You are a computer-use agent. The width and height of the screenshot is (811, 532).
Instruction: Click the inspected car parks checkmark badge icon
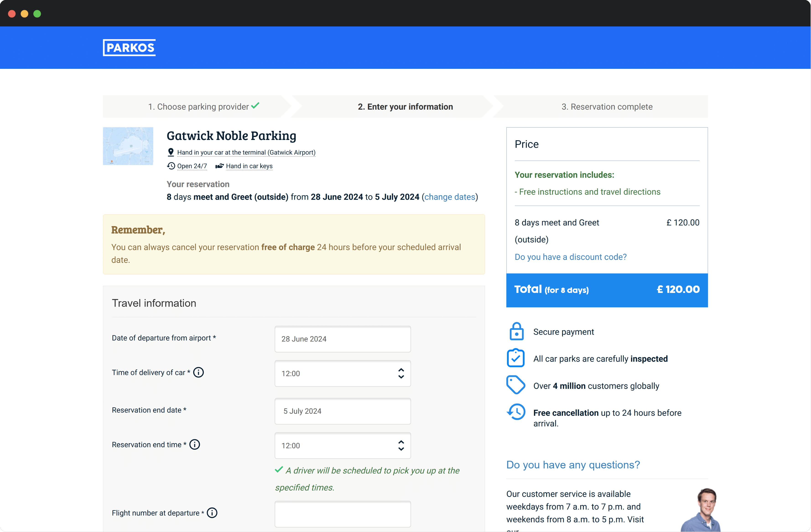click(516, 358)
